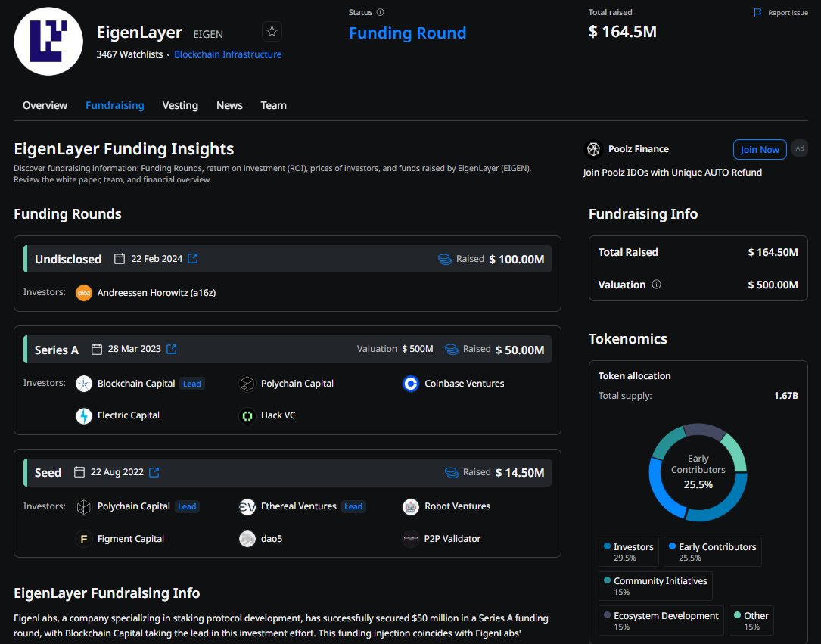
Task: Click the Electric Capital investor logo
Action: [x=83, y=415]
